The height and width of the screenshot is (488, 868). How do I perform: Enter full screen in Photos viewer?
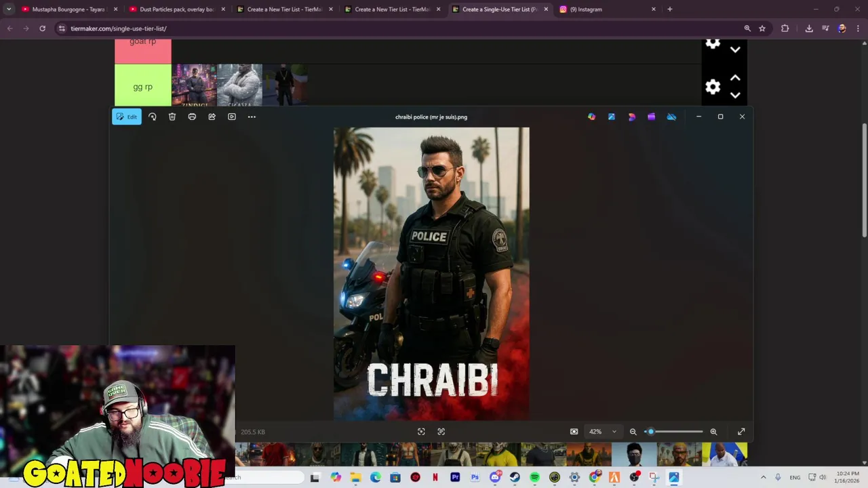(x=741, y=432)
